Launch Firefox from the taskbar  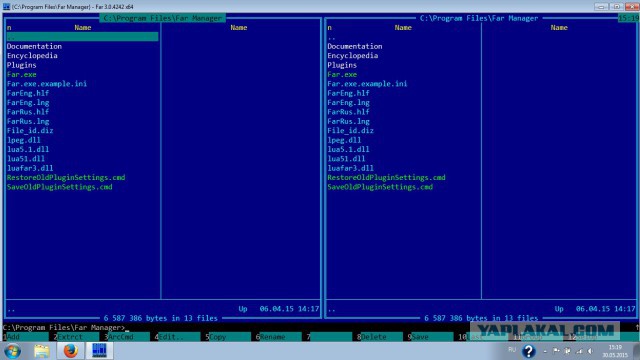click(71, 351)
